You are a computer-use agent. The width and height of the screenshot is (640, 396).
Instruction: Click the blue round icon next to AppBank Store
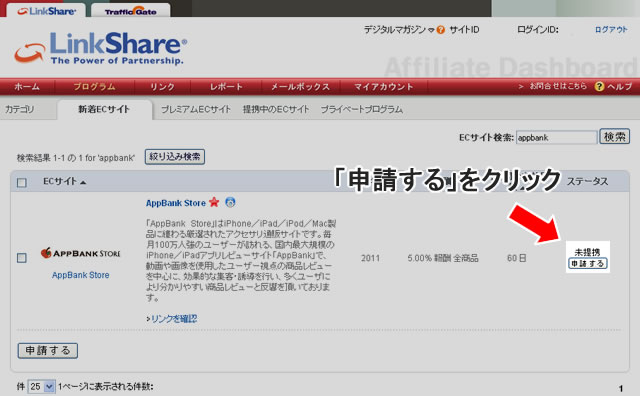[x=231, y=202]
